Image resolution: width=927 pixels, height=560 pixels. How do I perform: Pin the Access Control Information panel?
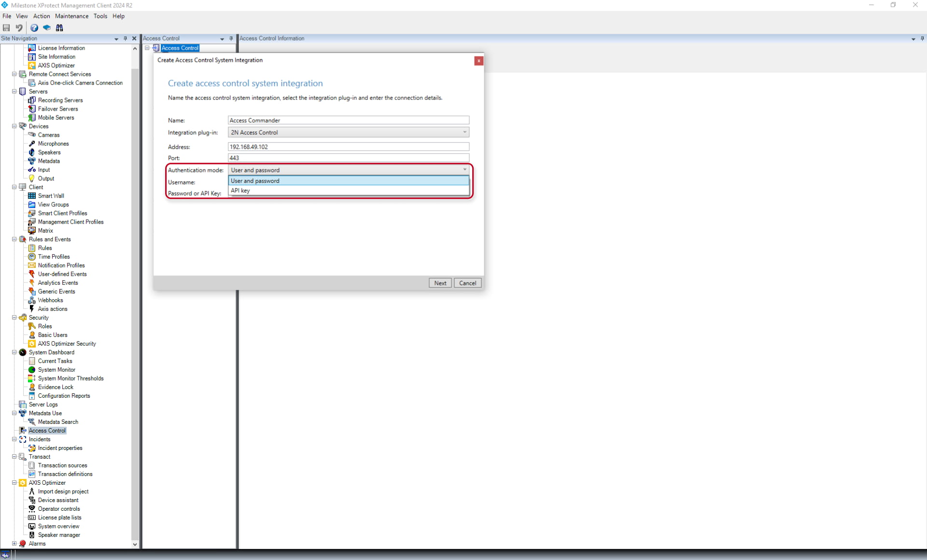coord(922,39)
